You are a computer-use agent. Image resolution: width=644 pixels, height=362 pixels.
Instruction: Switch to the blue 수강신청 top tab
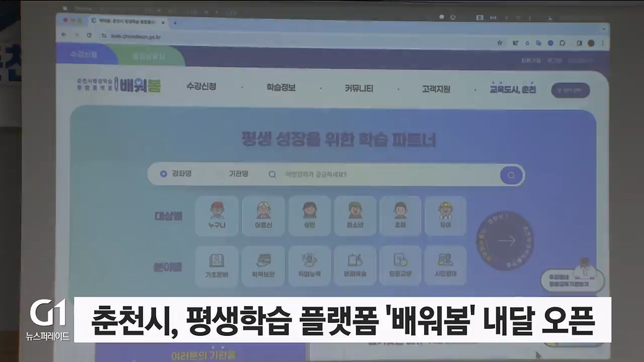tap(84, 55)
